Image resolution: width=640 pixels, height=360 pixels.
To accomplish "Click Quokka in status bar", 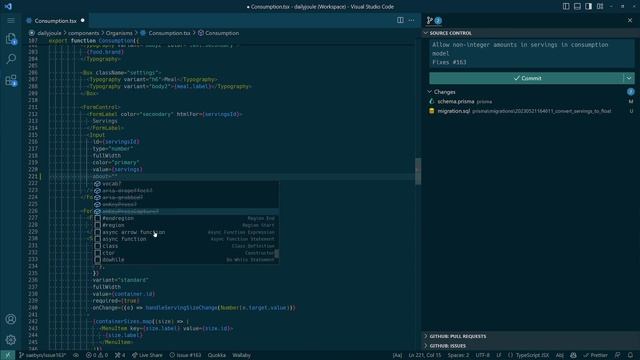I will [217, 355].
